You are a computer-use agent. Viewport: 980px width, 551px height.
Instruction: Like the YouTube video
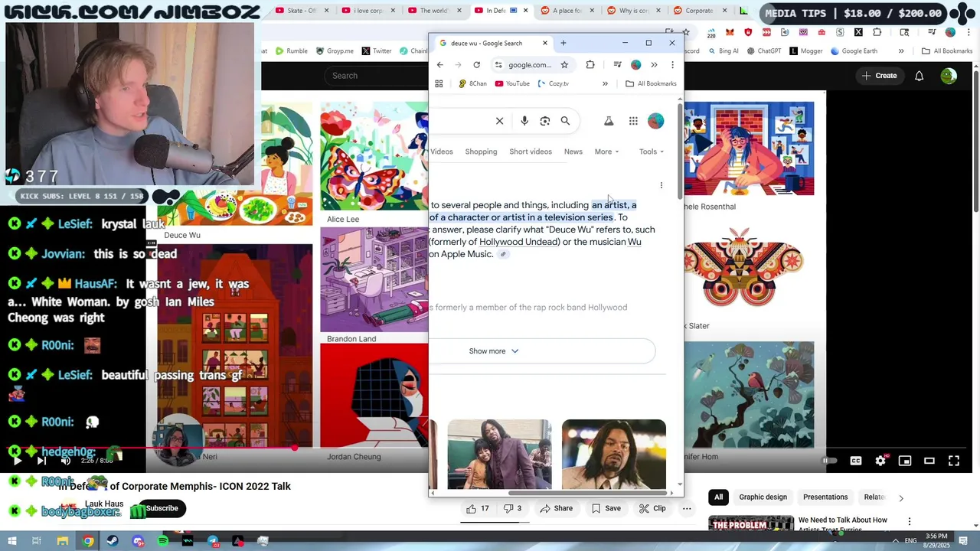478,508
